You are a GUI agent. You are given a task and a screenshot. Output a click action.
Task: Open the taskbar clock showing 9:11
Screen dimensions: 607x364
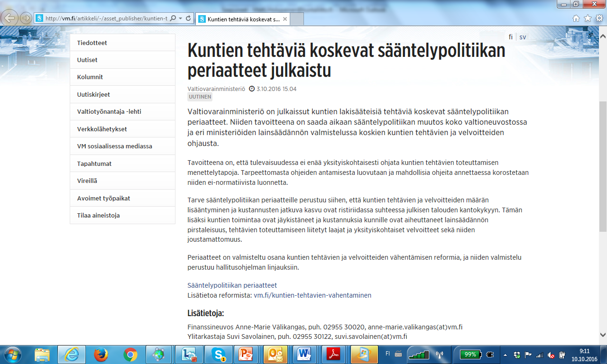584,355
